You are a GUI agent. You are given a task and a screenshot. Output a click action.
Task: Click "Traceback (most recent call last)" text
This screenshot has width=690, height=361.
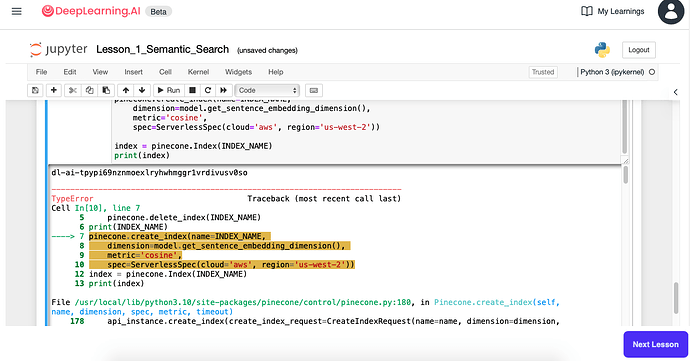point(324,199)
